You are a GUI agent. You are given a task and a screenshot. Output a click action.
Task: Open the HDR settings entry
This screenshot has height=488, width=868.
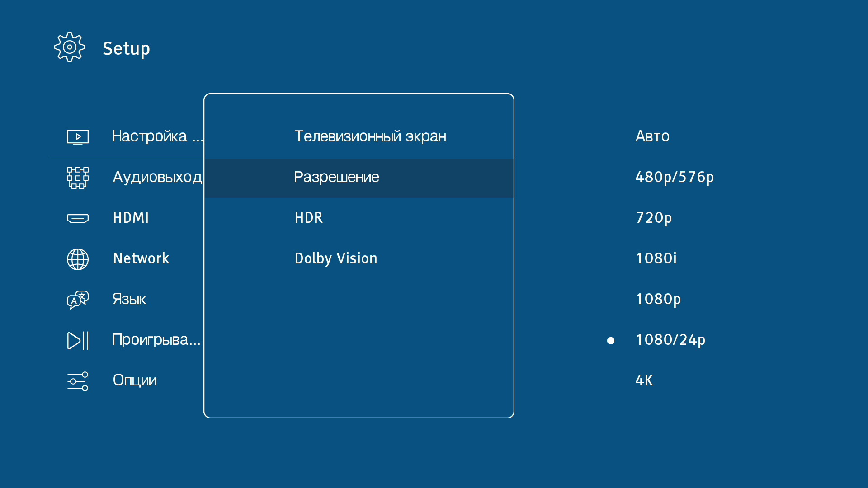tap(308, 218)
